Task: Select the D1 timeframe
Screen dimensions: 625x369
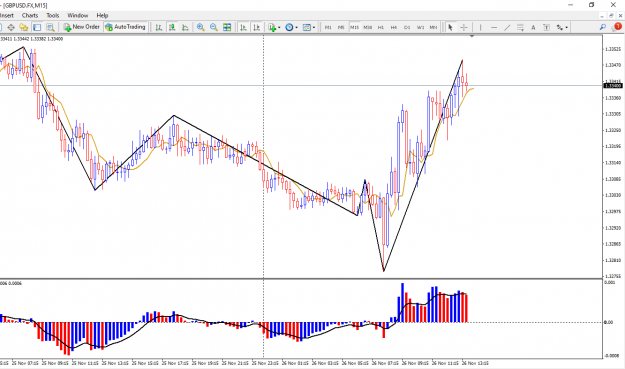Action: [407, 27]
